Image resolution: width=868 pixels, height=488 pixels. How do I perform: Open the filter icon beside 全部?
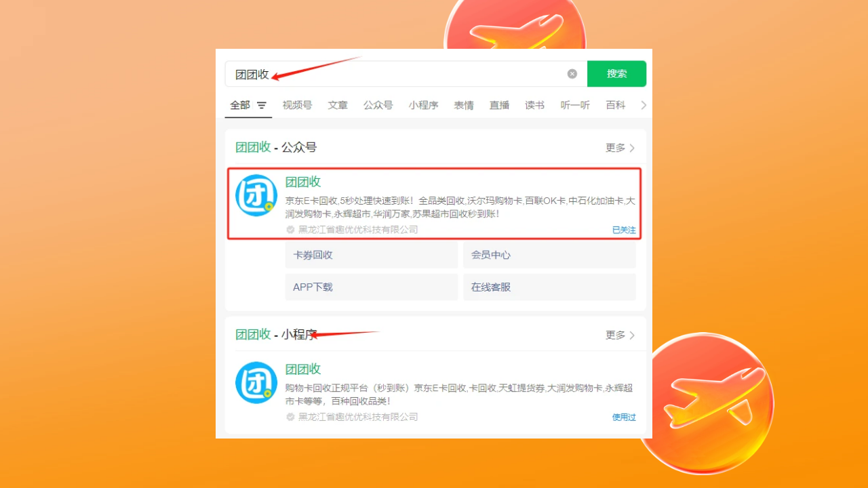(262, 105)
